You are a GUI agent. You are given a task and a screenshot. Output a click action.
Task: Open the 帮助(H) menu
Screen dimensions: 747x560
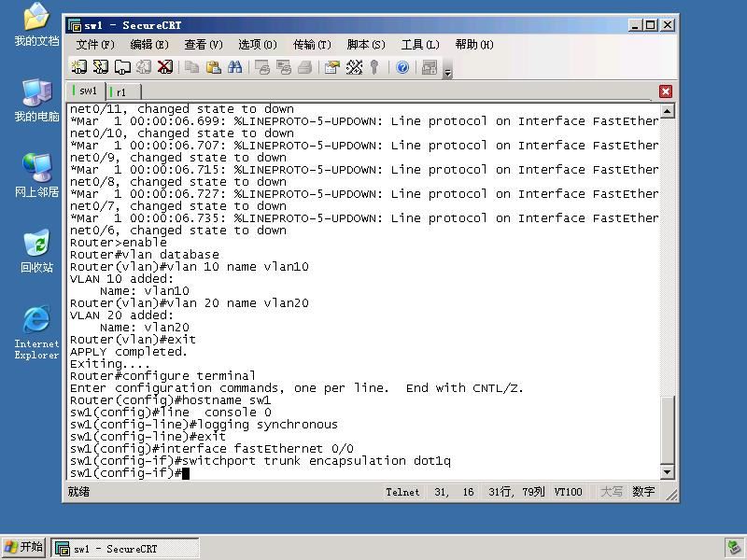tap(474, 45)
